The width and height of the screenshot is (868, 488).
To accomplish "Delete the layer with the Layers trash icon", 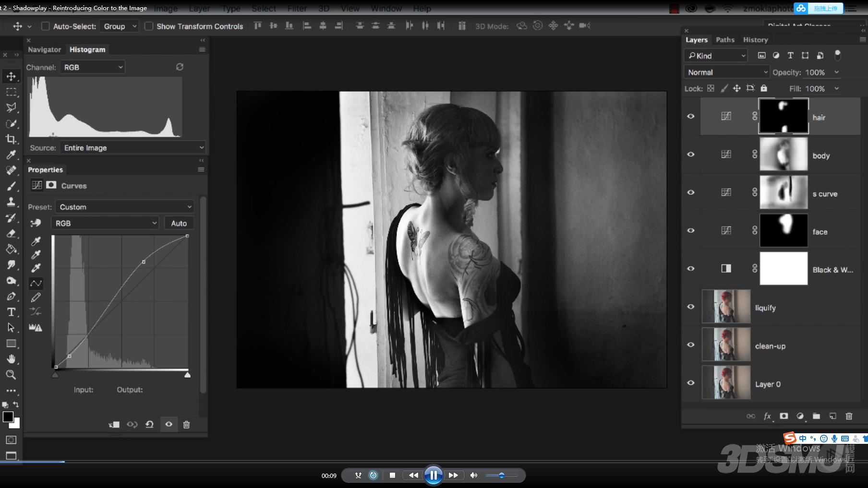I will pos(849,416).
